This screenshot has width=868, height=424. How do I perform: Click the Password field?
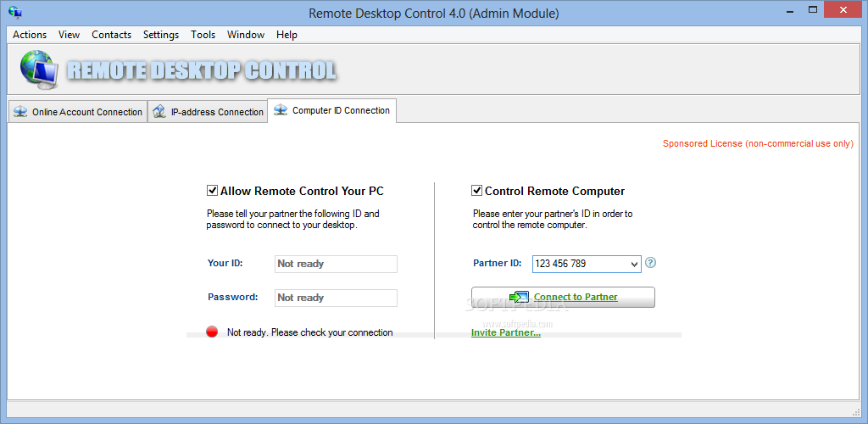336,298
